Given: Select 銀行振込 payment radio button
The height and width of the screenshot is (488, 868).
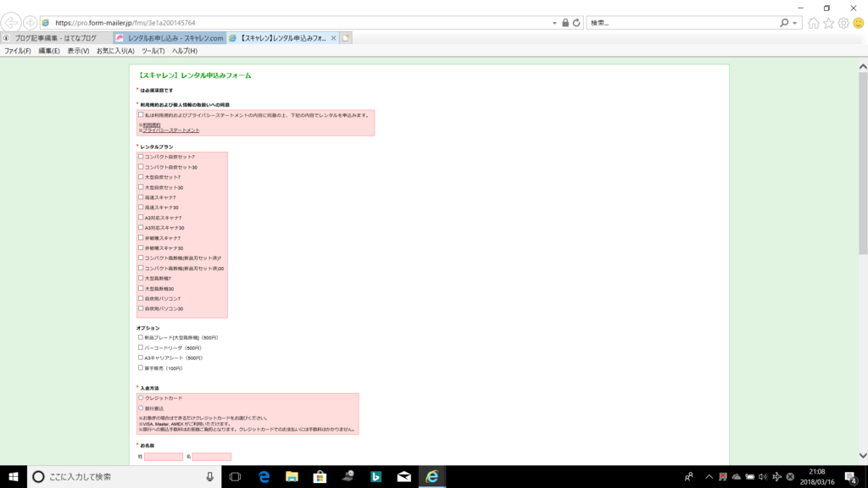Looking at the screenshot, I should pos(141,408).
